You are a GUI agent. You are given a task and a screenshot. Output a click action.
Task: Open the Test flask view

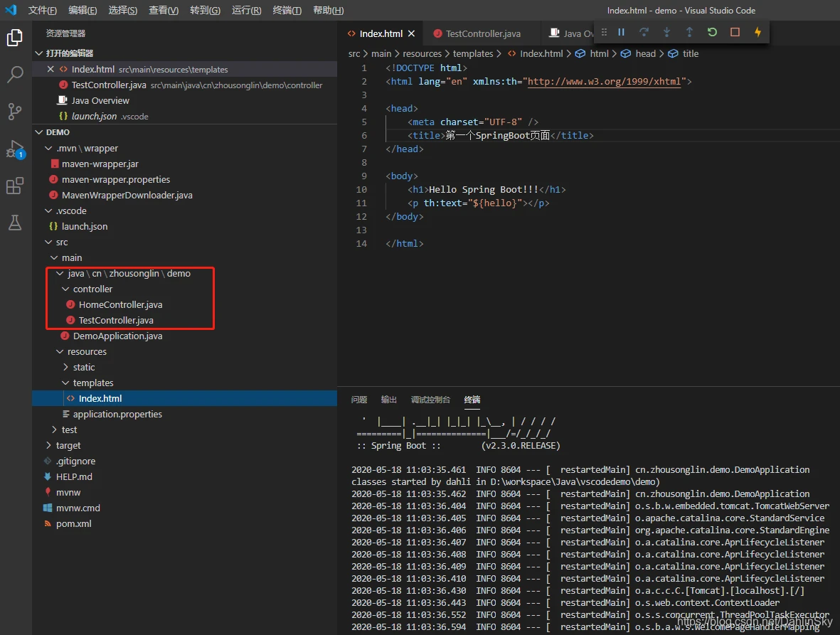[15, 223]
